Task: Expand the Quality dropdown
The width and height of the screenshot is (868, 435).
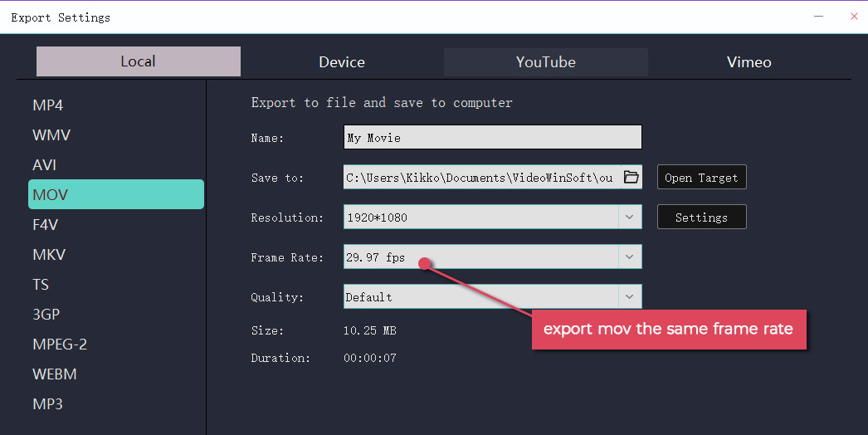Action: 629,296
